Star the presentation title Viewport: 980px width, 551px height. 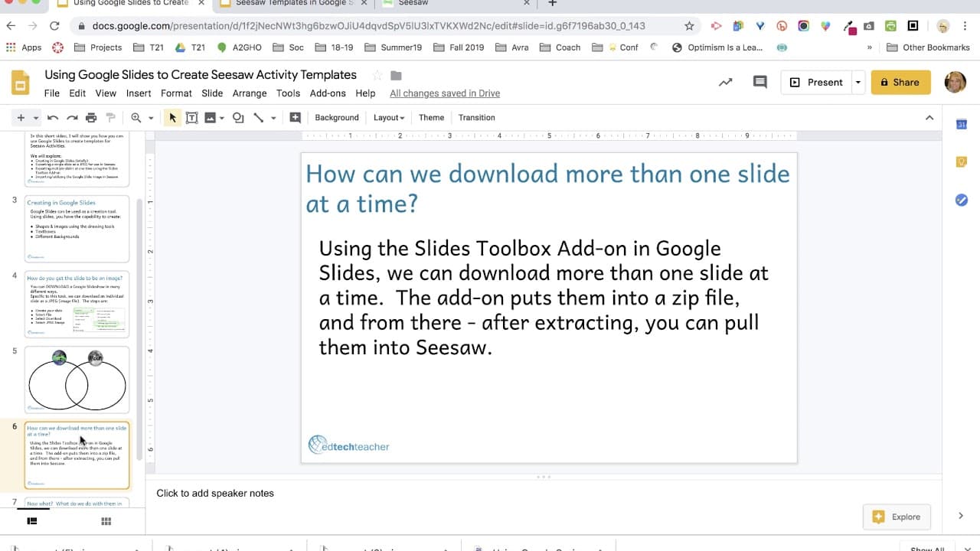377,75
